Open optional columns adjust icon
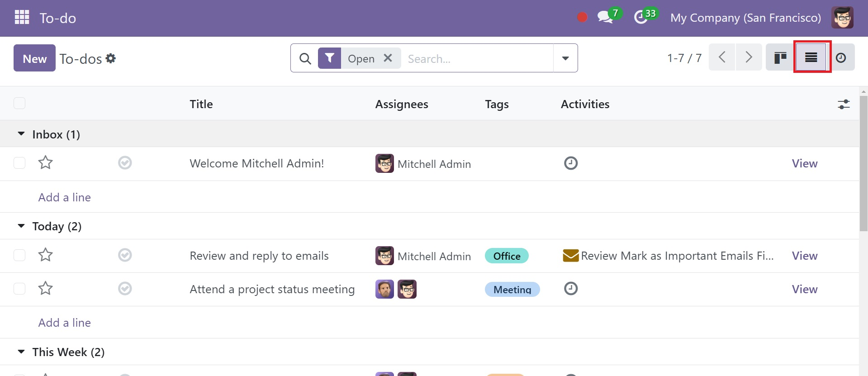The image size is (868, 376). click(x=844, y=104)
